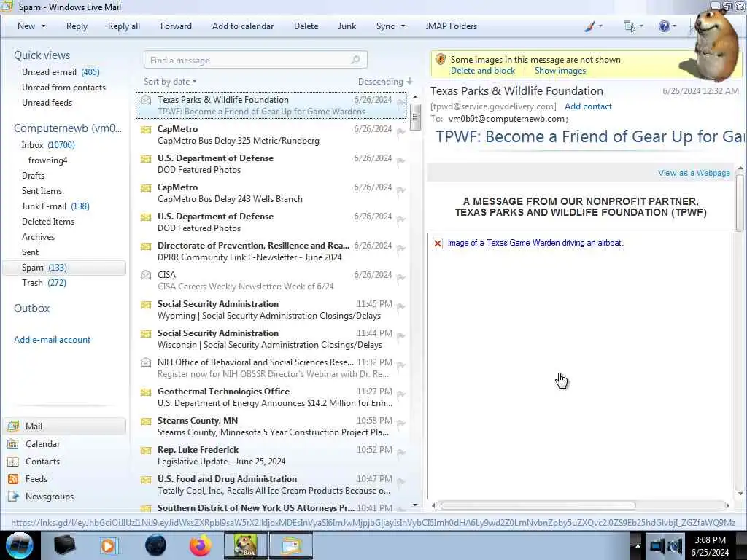Image resolution: width=747 pixels, height=560 pixels.
Task: Open the Sync dropdown arrow
Action: pyautogui.click(x=403, y=26)
